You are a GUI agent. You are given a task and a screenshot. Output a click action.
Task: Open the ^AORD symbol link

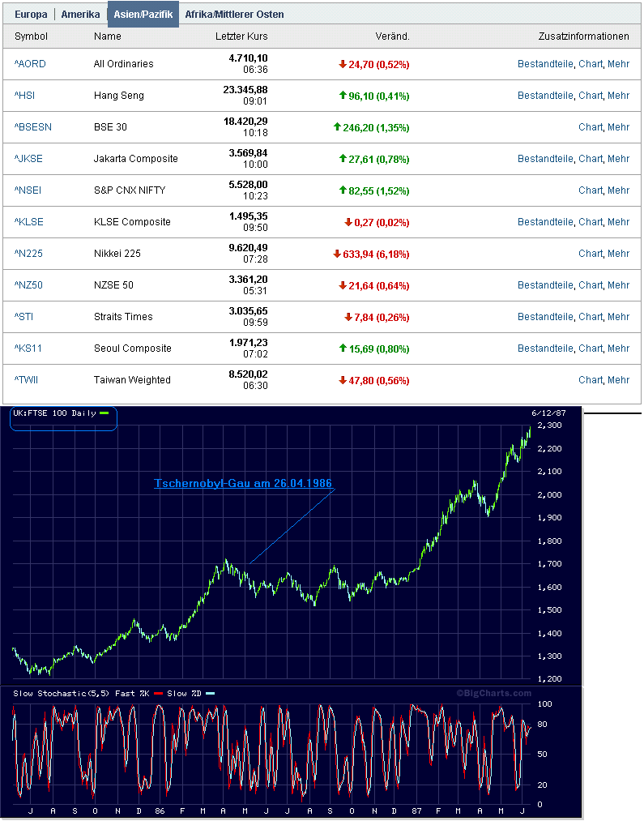coord(30,64)
